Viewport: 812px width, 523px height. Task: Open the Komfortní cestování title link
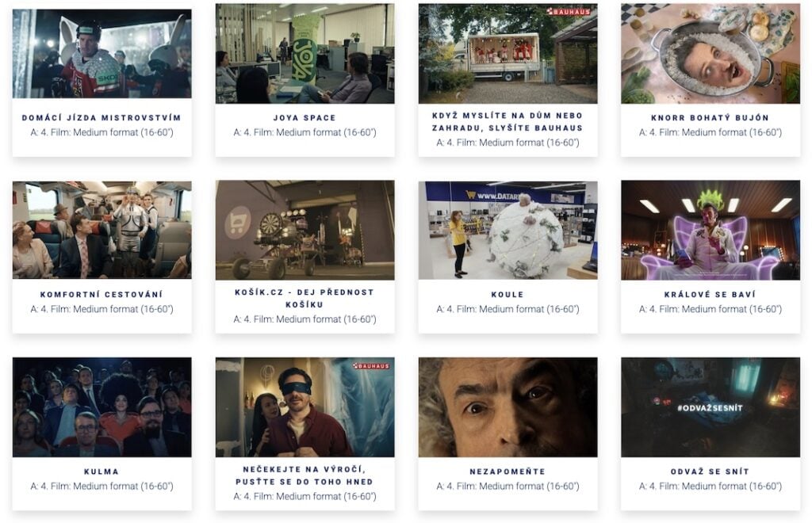click(101, 295)
